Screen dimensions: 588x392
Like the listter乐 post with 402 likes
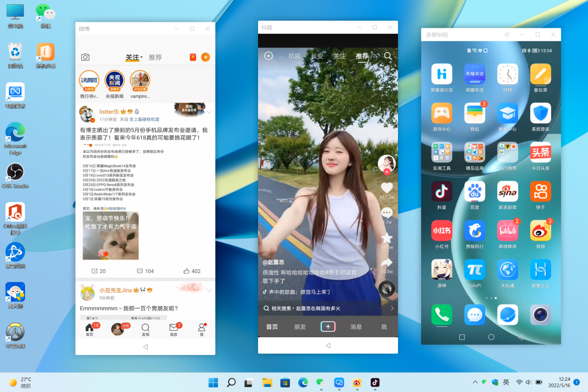click(192, 271)
